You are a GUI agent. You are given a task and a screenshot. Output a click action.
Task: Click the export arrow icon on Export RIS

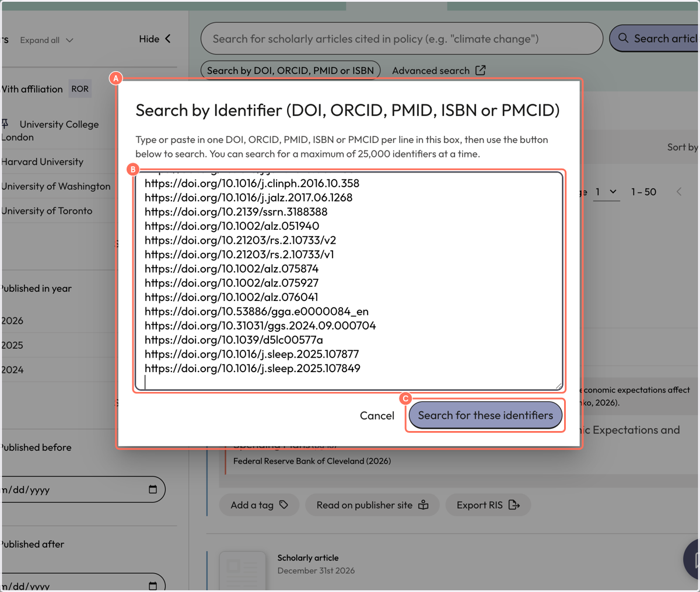pos(514,505)
